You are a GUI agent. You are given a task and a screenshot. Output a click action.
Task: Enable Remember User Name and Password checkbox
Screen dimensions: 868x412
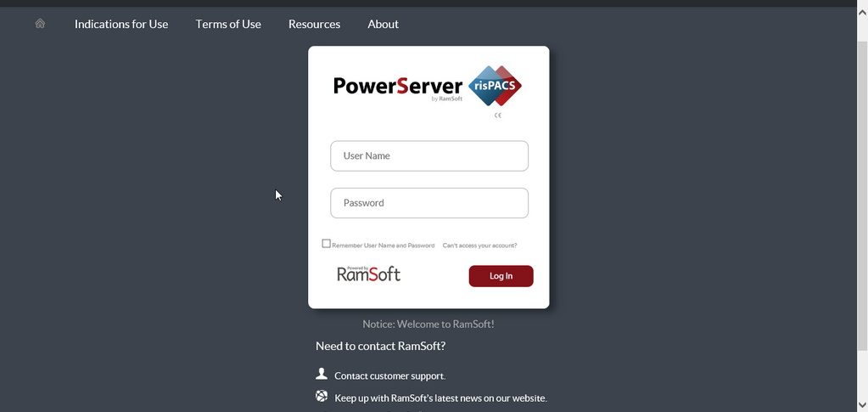tap(326, 244)
